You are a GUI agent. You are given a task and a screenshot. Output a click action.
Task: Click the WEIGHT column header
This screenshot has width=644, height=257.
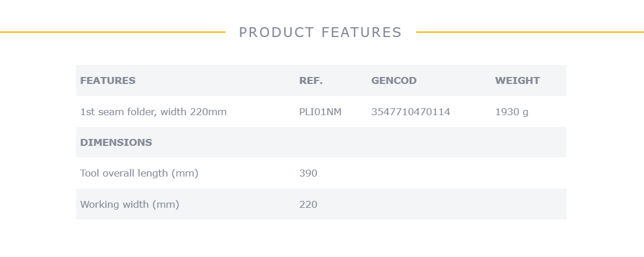point(517,80)
